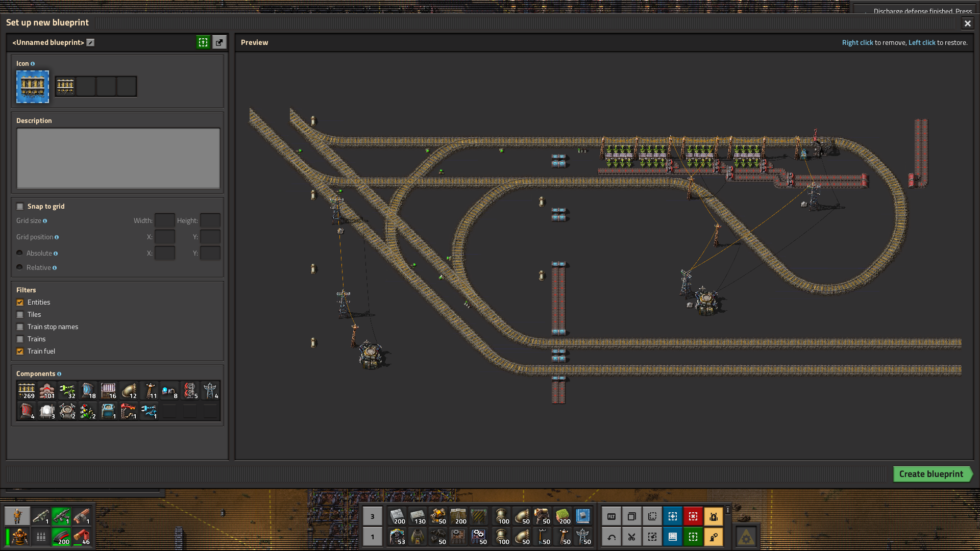Click the first small rail icon slot
The width and height of the screenshot is (980, 551).
click(65, 86)
